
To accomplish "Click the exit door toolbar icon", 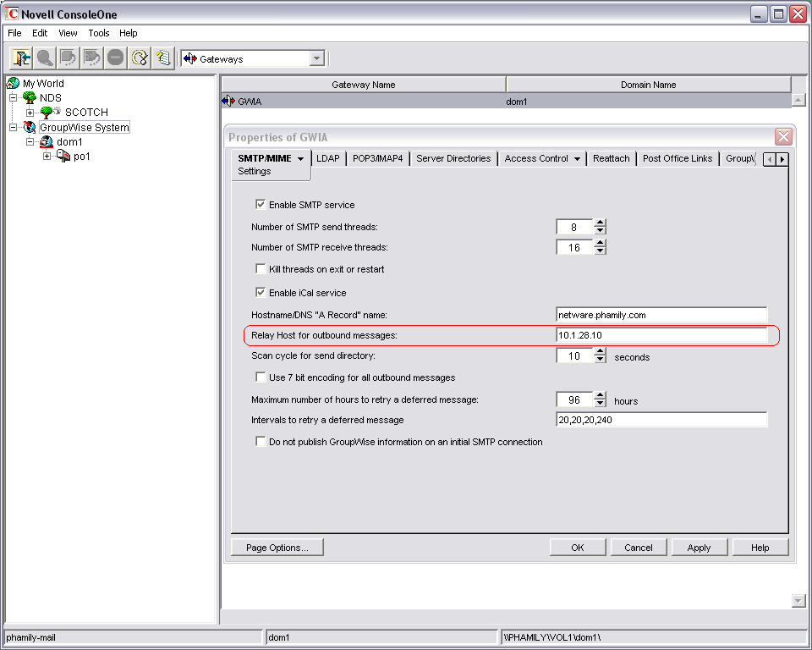I will (x=21, y=58).
